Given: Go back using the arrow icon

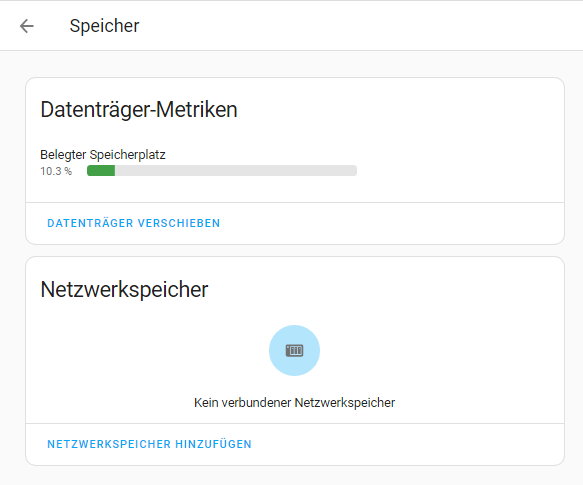Looking at the screenshot, I should pos(27,26).
